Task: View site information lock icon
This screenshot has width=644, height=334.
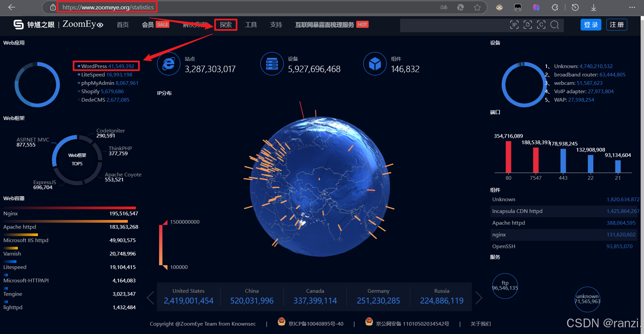Action: 53,7
